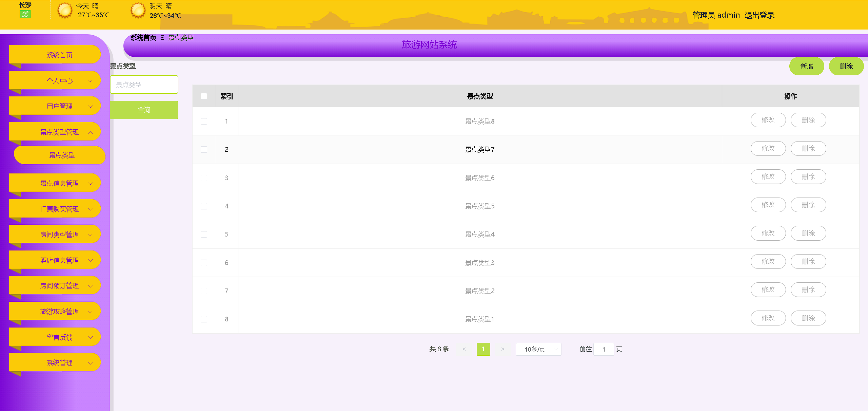Screen dimensions: 868x411
Task: Open the 10条/页 page size dropdown
Action: click(x=538, y=349)
